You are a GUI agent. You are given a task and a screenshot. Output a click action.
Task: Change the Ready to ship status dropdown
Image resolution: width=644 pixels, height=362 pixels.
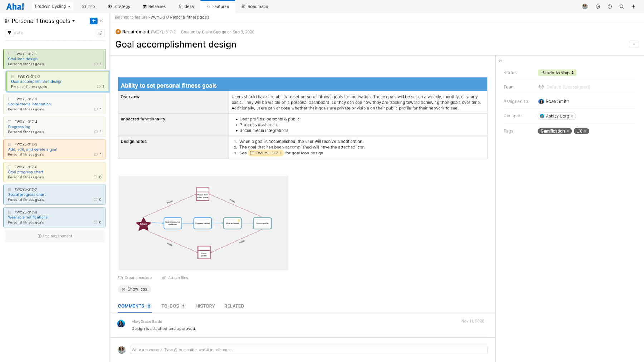(557, 73)
